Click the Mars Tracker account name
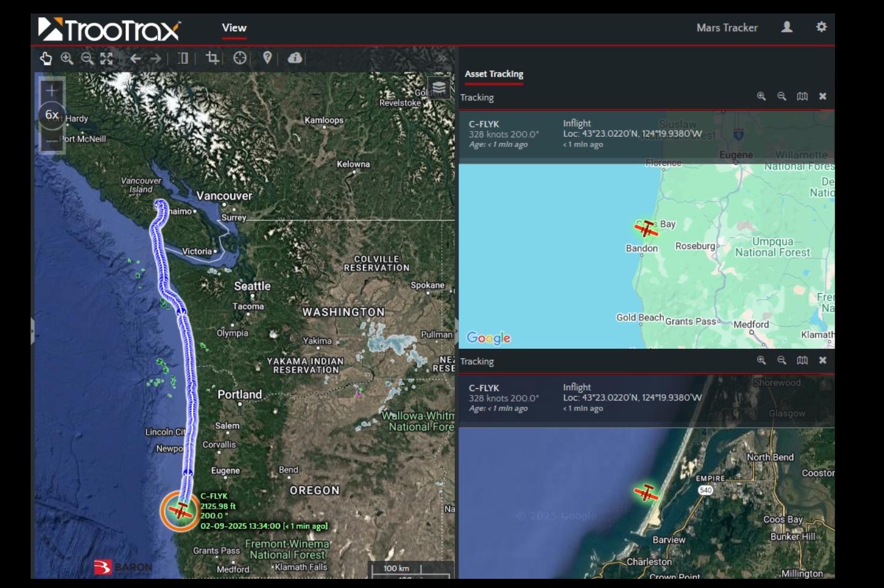The image size is (884, 588). tap(727, 28)
